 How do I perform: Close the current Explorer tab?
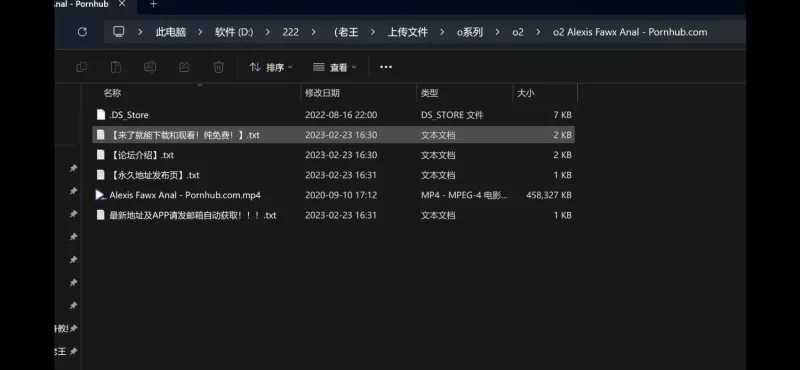[122, 4]
